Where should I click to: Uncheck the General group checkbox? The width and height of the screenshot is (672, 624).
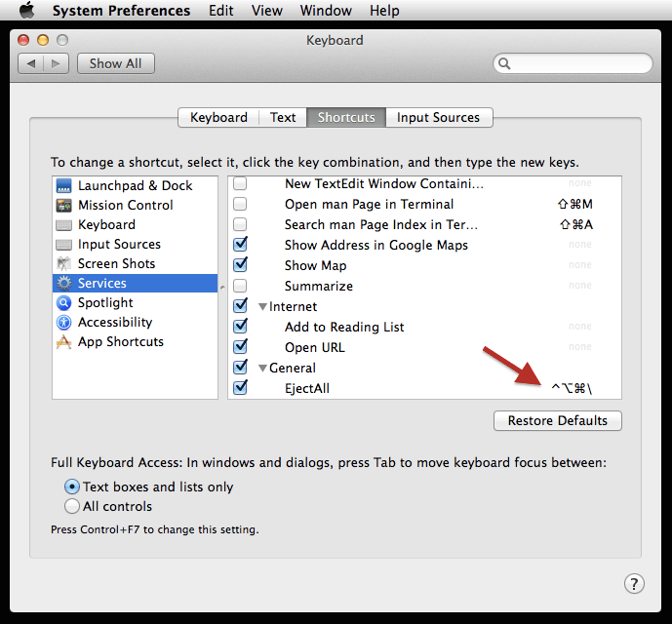(240, 368)
